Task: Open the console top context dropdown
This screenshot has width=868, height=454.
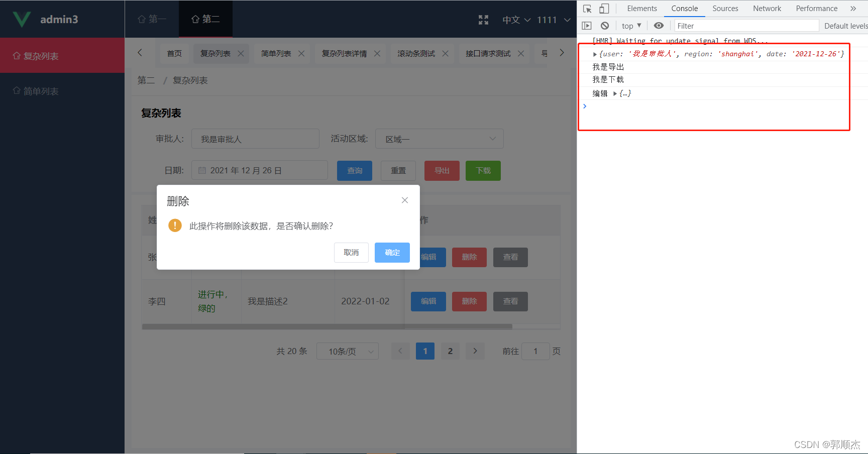Action: click(631, 26)
